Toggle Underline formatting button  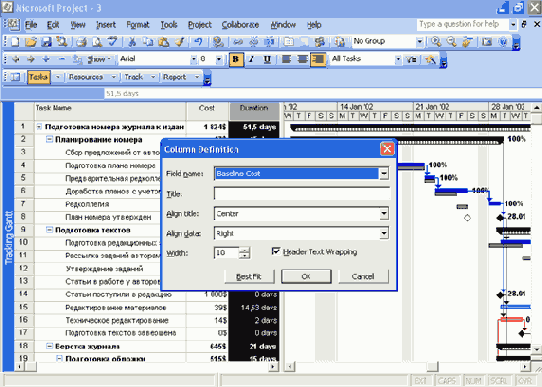[x=267, y=59]
